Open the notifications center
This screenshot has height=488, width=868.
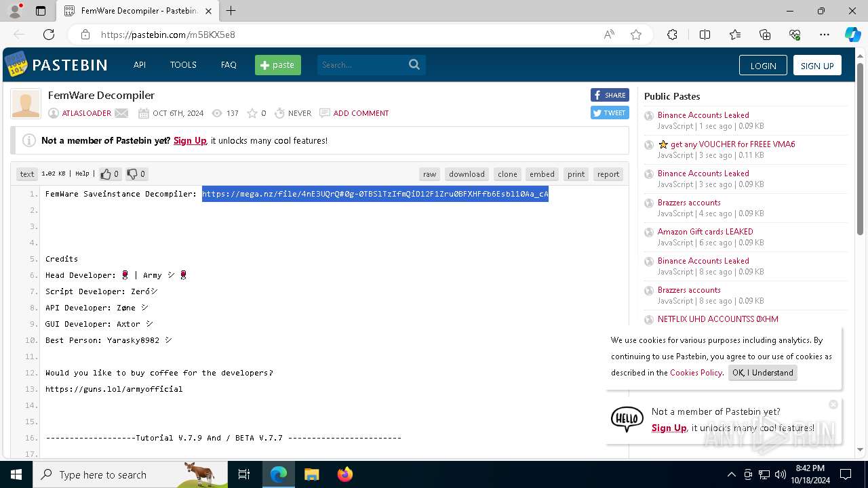[846, 474]
